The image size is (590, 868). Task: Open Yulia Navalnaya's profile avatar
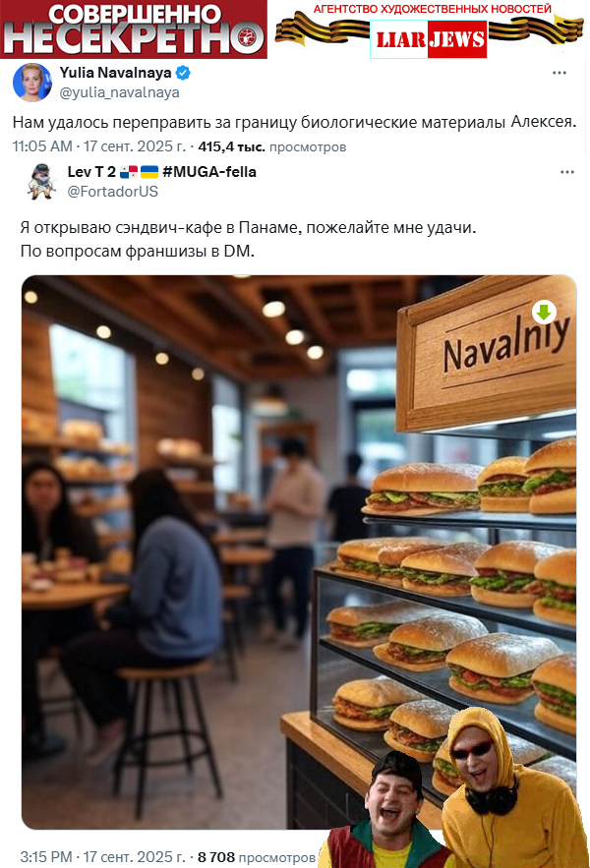click(31, 82)
